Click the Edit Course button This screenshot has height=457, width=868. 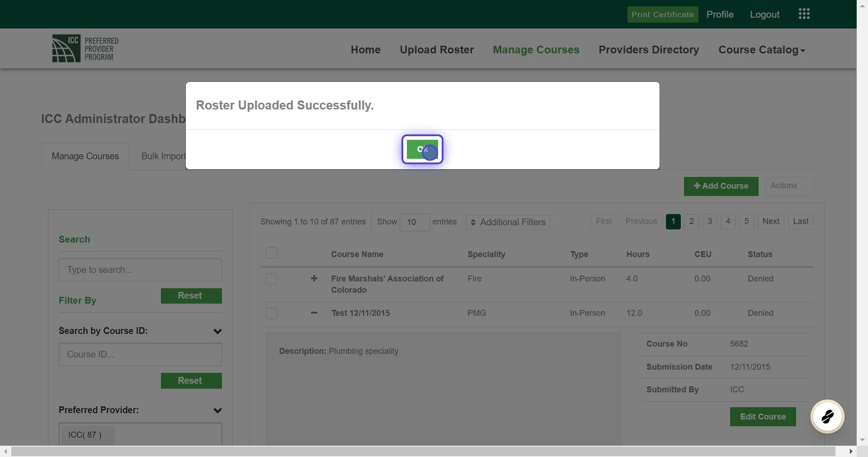coord(763,417)
